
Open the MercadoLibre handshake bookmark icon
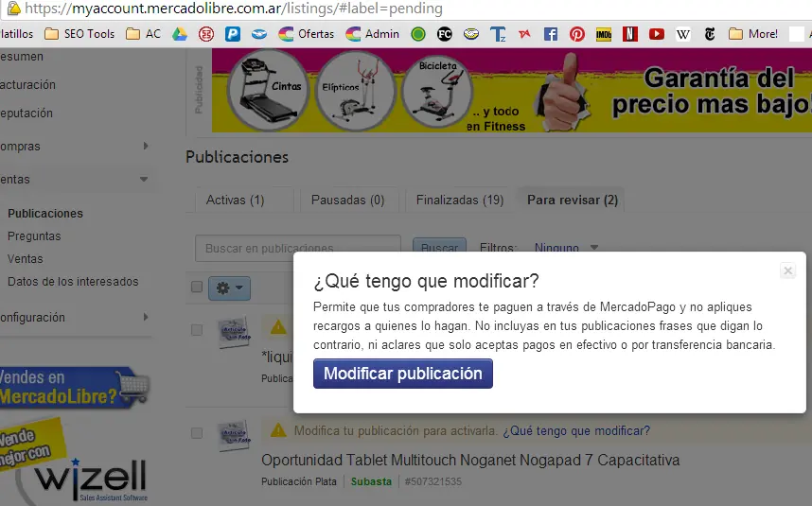pyautogui.click(x=471, y=34)
